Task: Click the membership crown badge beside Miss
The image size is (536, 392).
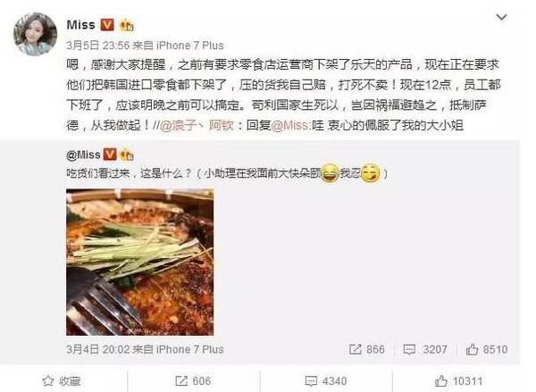Action: pos(126,25)
